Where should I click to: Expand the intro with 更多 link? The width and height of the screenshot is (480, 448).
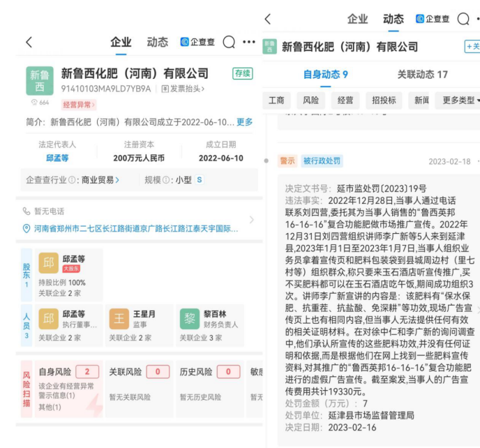click(245, 122)
